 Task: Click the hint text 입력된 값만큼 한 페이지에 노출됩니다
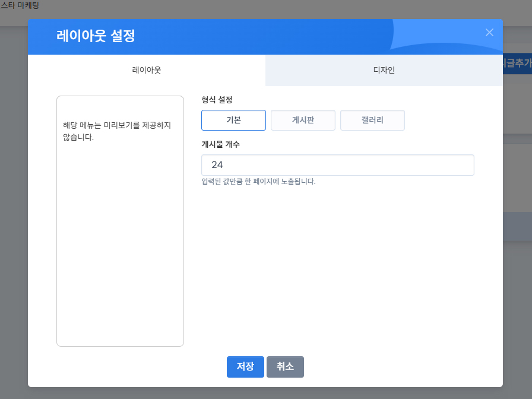tap(258, 182)
